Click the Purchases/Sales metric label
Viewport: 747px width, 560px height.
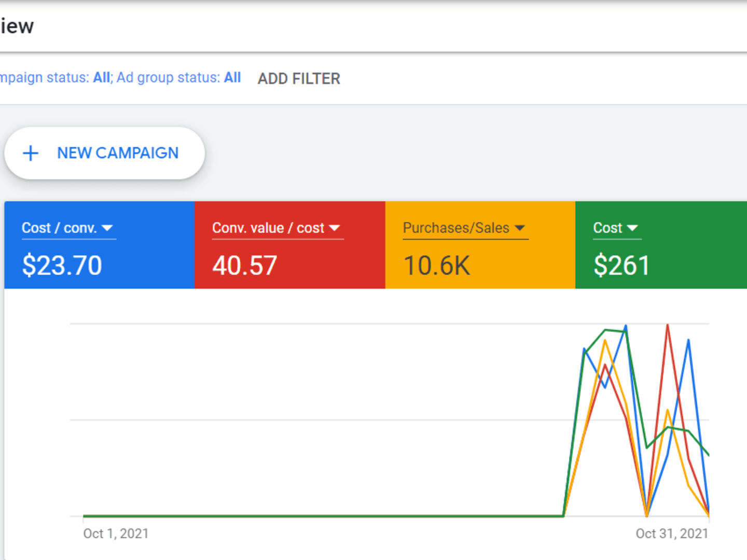click(456, 228)
